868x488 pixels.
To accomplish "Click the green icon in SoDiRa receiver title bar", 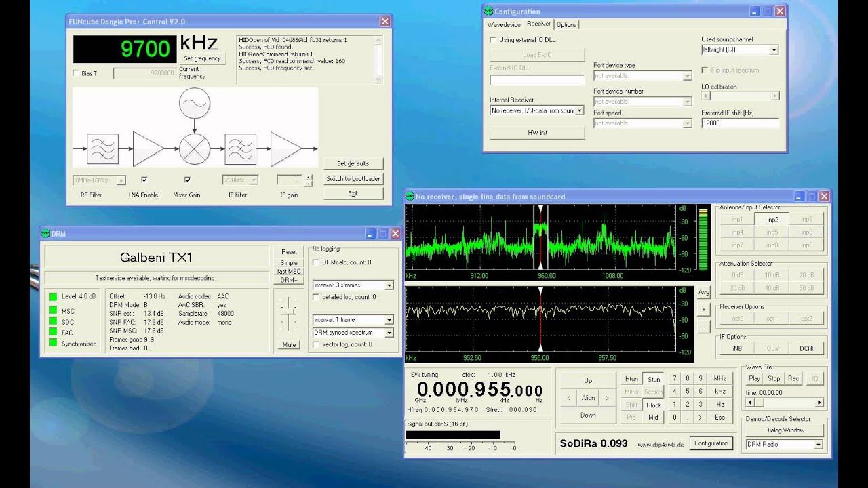I will [x=410, y=197].
